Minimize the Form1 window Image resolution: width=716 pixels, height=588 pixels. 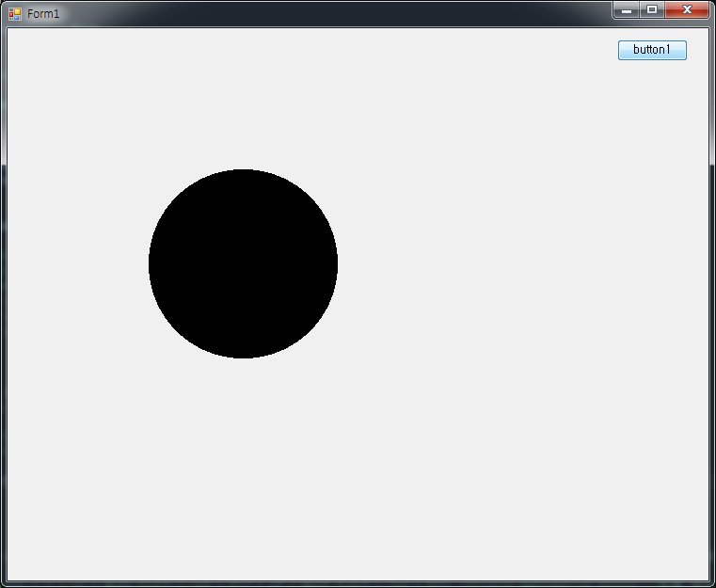627,10
